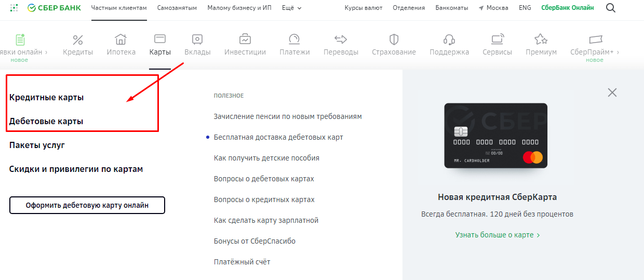Open Бесплатная доставка дебетовых карт
This screenshot has width=644, height=280.
pos(278,137)
